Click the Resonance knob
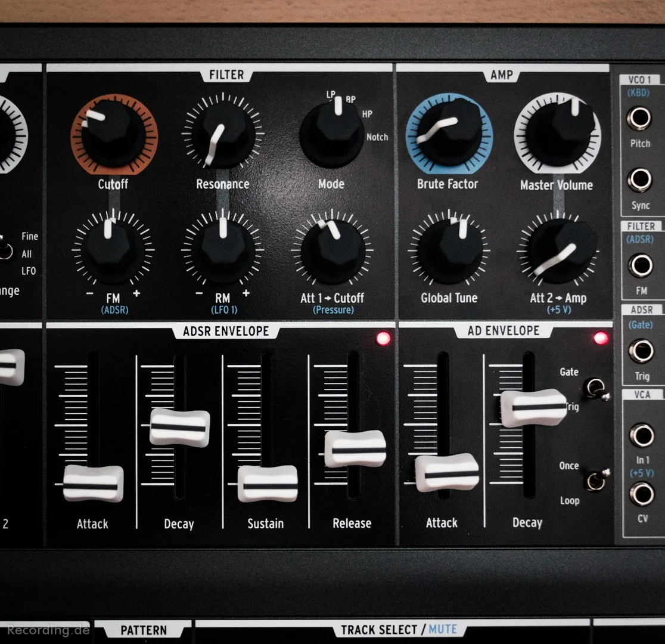Image resolution: width=665 pixels, height=644 pixels. (x=223, y=135)
